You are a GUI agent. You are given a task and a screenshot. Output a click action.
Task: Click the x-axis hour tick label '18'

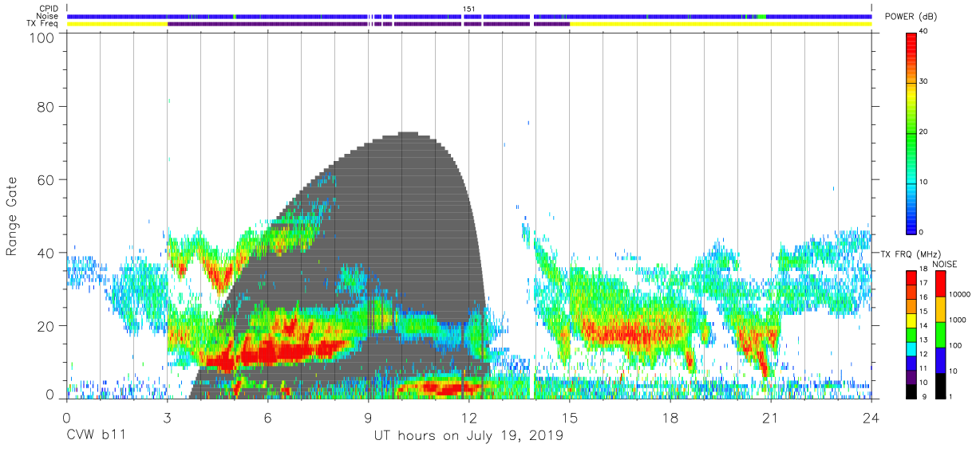point(670,417)
